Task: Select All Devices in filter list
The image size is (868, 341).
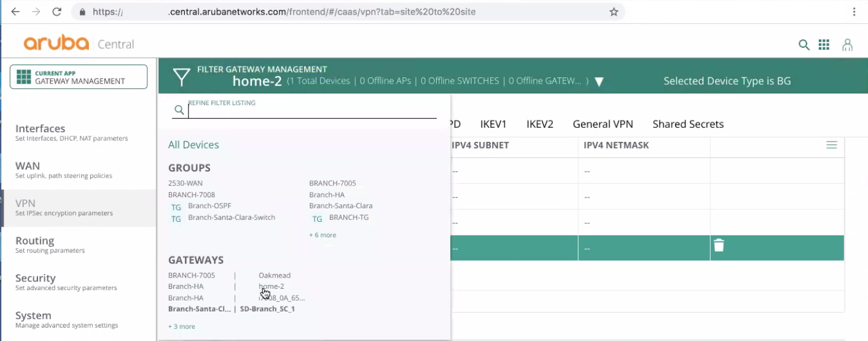Action: [194, 145]
